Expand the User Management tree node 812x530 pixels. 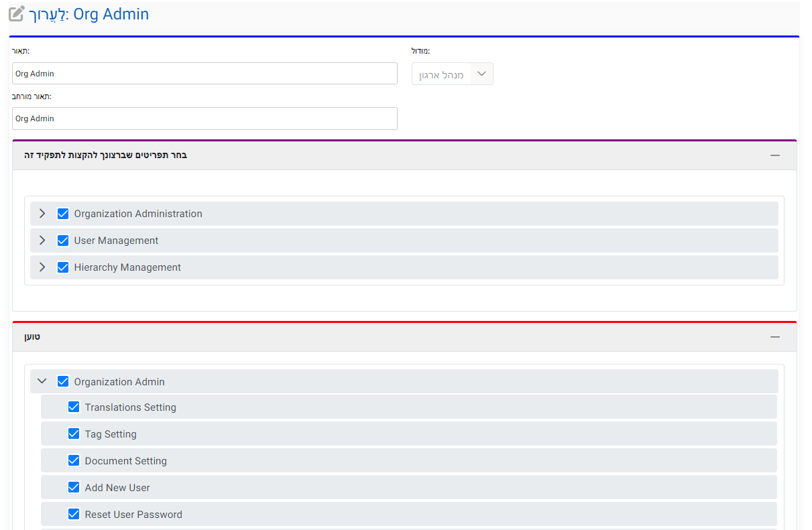pyautogui.click(x=42, y=241)
